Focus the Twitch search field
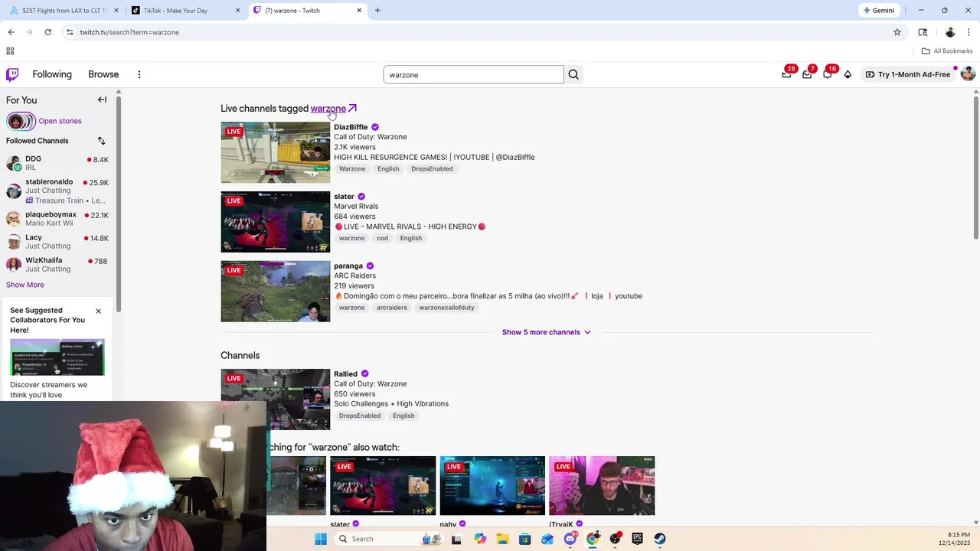 (x=473, y=74)
